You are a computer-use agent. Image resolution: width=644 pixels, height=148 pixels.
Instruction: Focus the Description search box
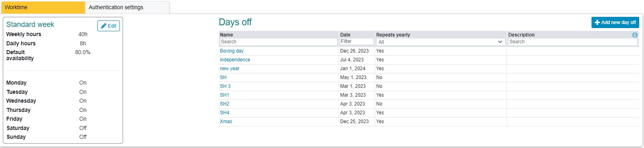[x=573, y=42]
